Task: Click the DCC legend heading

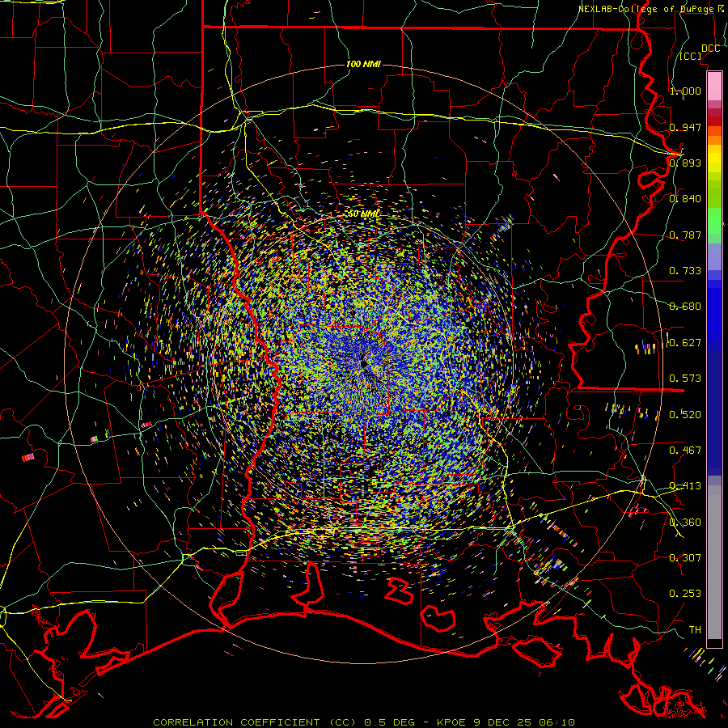Action: coord(710,49)
